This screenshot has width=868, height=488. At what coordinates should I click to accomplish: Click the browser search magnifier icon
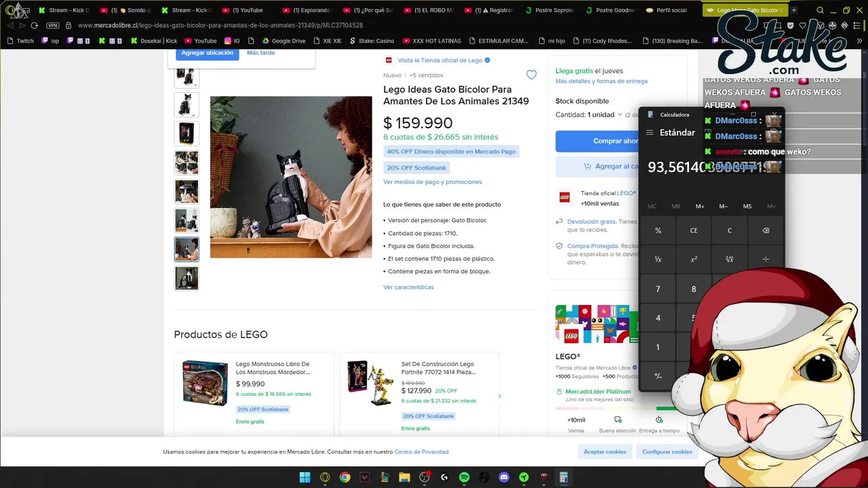pos(820,10)
